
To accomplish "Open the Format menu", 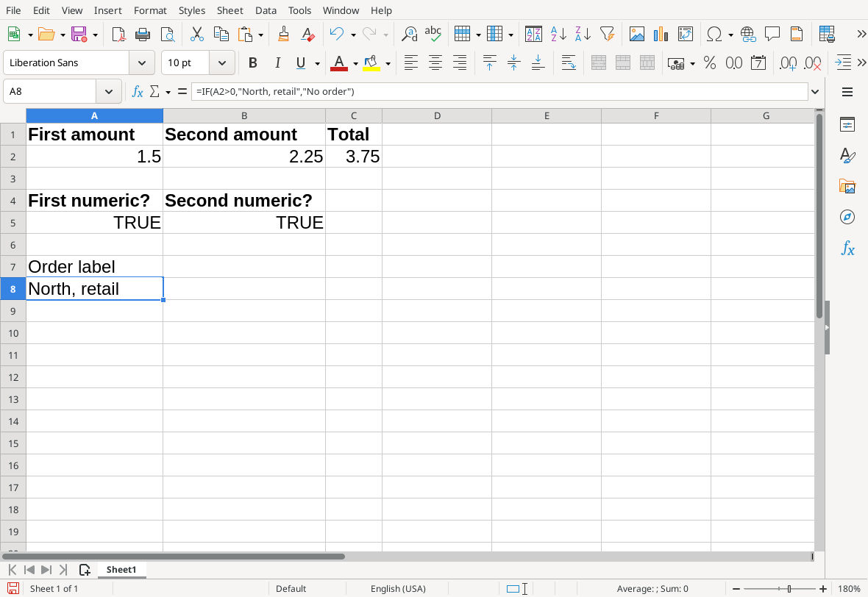I will pyautogui.click(x=150, y=10).
